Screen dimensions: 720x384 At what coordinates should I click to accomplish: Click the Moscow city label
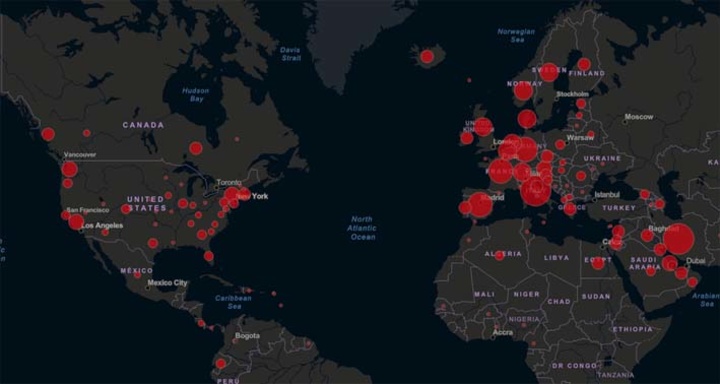click(x=639, y=117)
